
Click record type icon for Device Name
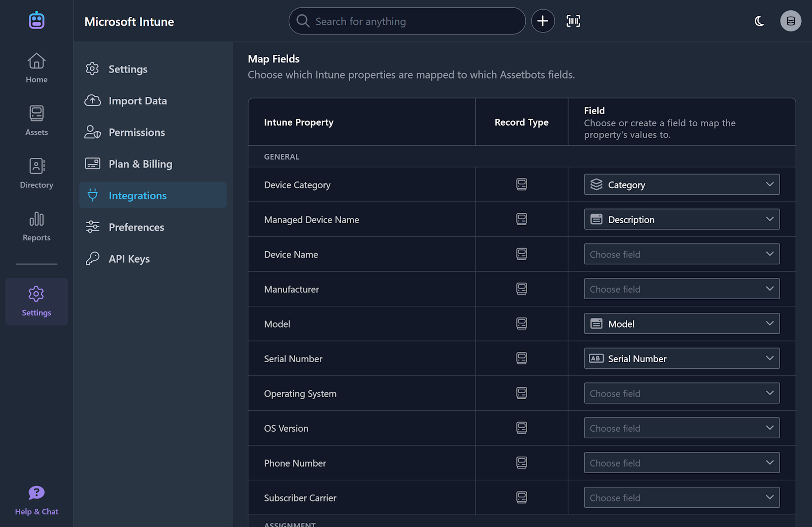pyautogui.click(x=522, y=254)
